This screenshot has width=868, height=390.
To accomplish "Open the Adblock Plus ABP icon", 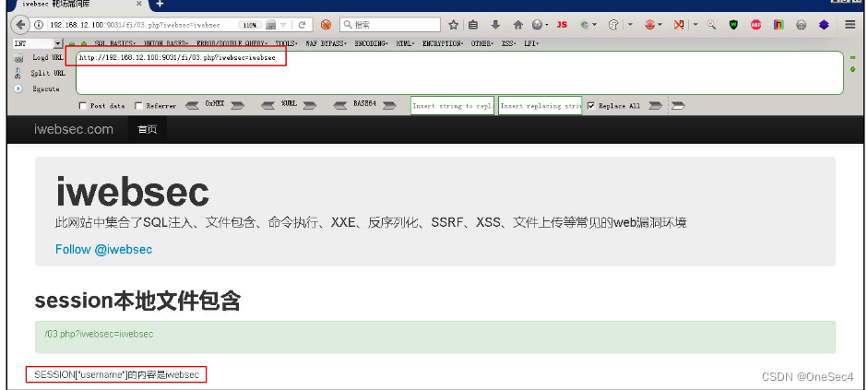I will coord(756,25).
